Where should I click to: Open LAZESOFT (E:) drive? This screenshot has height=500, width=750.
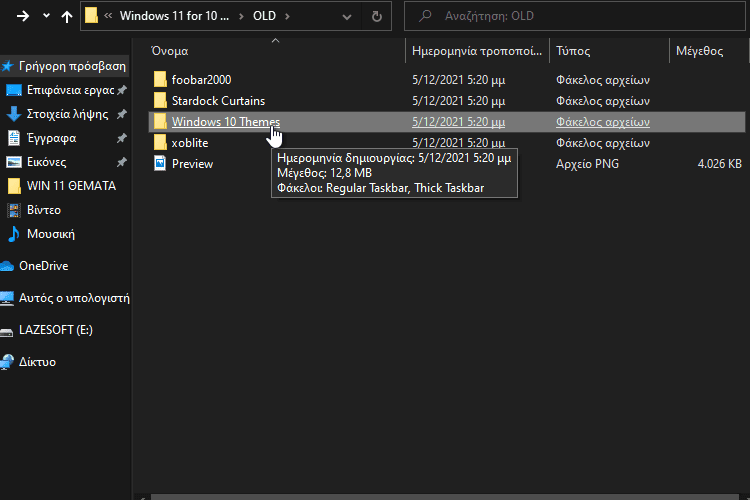[x=55, y=330]
